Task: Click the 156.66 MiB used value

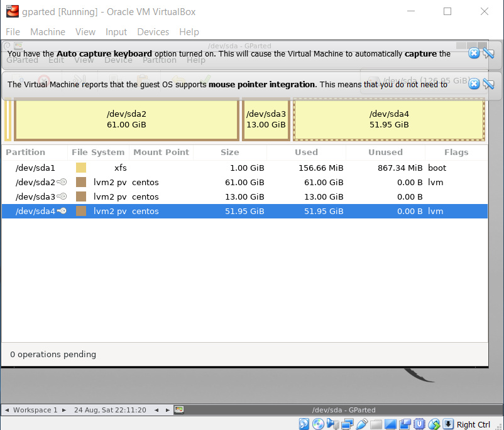Action: 320,168
